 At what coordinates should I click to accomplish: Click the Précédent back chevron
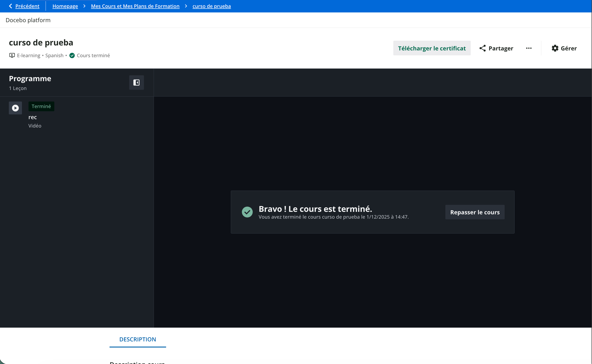coord(10,6)
